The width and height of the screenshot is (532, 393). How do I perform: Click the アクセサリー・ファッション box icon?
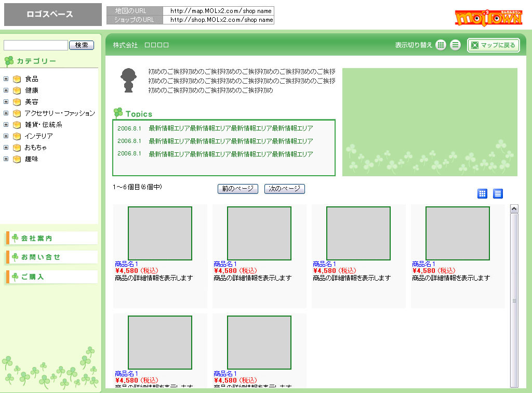[x=17, y=113]
